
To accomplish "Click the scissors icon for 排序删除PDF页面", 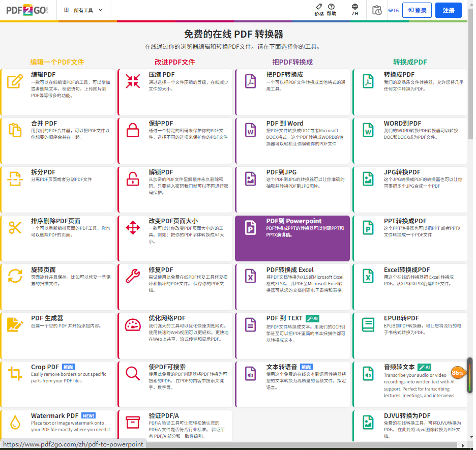I will pyautogui.click(x=15, y=228).
